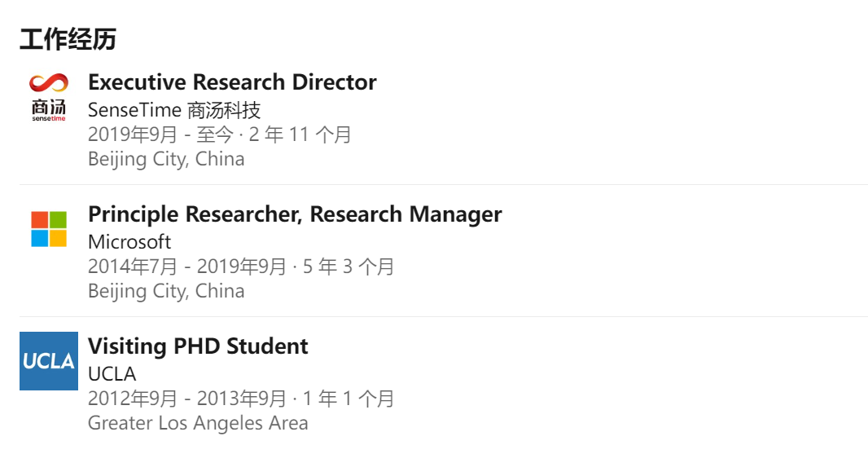Open the Microsoft company link

pos(129,241)
